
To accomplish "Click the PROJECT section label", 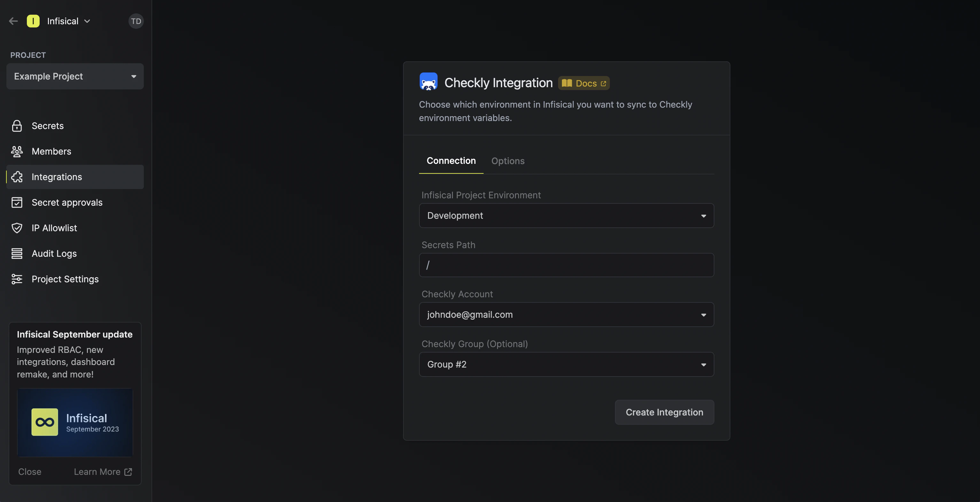I will coord(28,55).
